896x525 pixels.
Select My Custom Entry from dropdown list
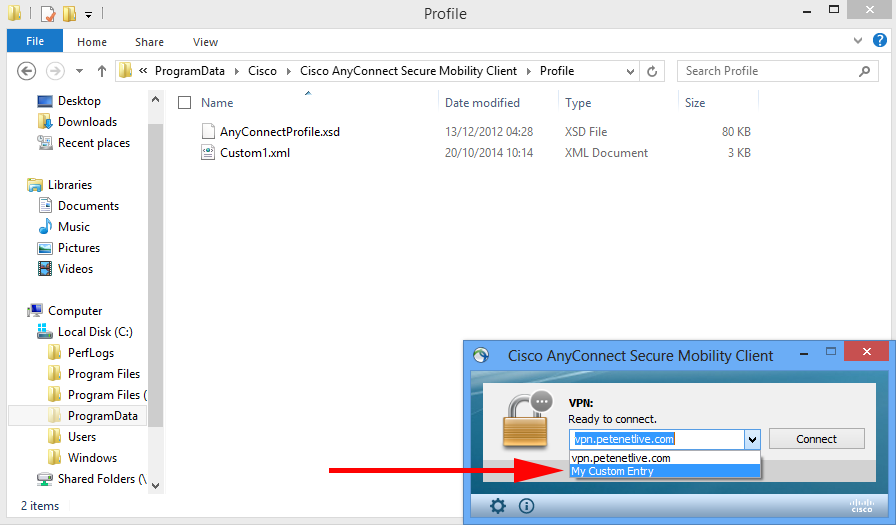point(665,471)
